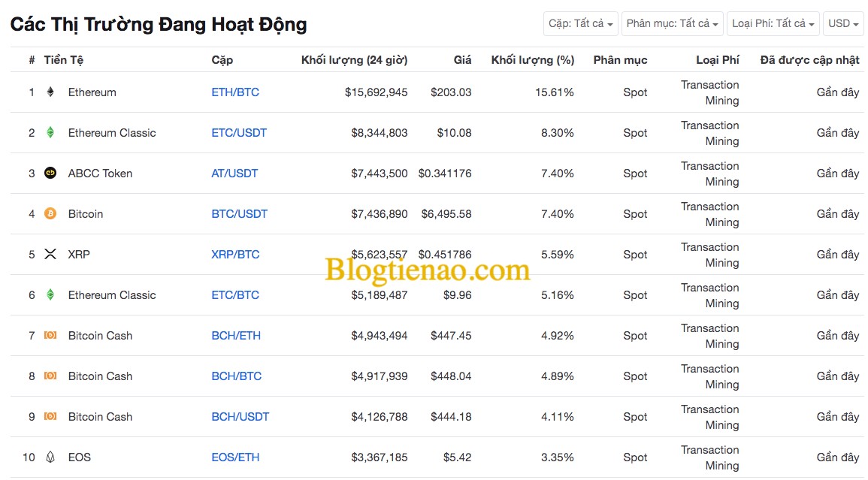Viewport: 868px width, 480px height.
Task: Click the Bitcoin Cash icon in BCH/USDT row
Action: [50, 416]
